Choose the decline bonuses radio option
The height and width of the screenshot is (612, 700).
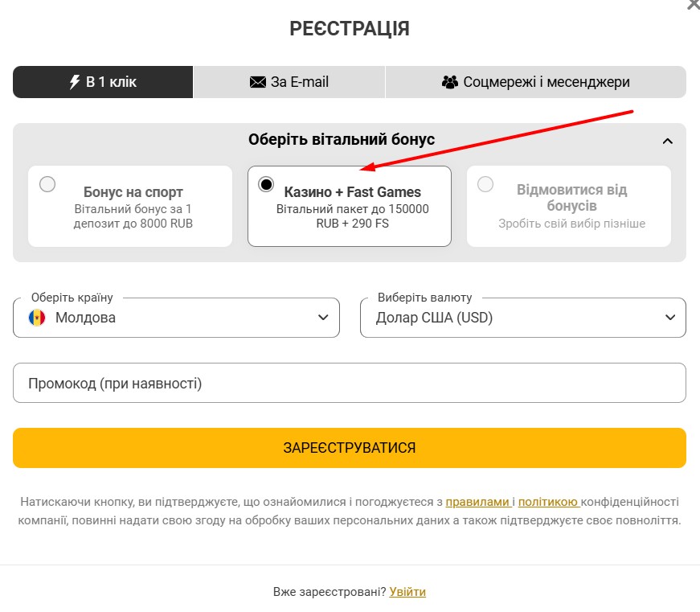pyautogui.click(x=485, y=184)
